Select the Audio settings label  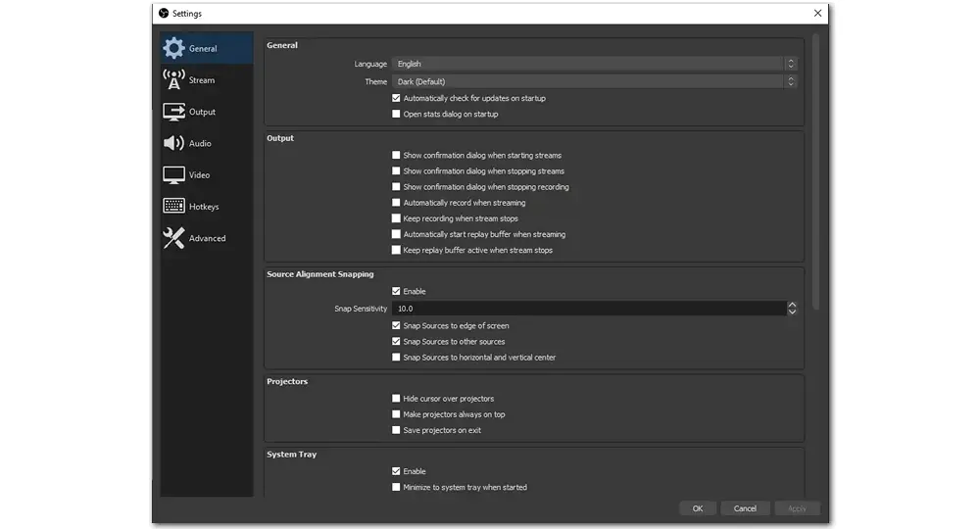200,143
